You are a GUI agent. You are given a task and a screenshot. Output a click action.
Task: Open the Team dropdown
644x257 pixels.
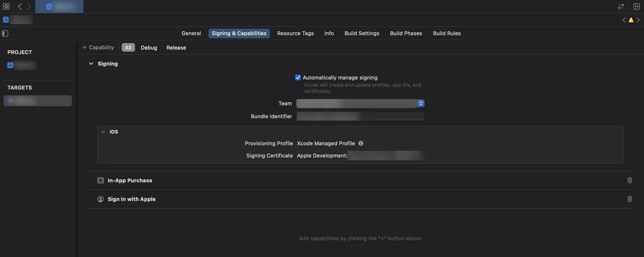[360, 104]
